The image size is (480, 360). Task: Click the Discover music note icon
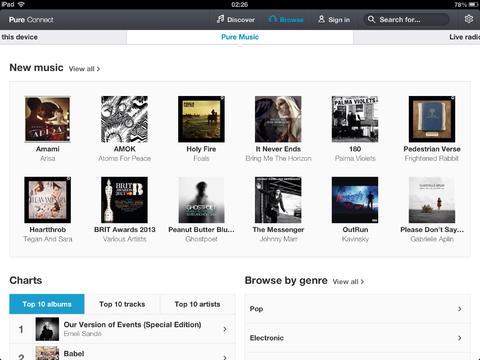[220, 19]
